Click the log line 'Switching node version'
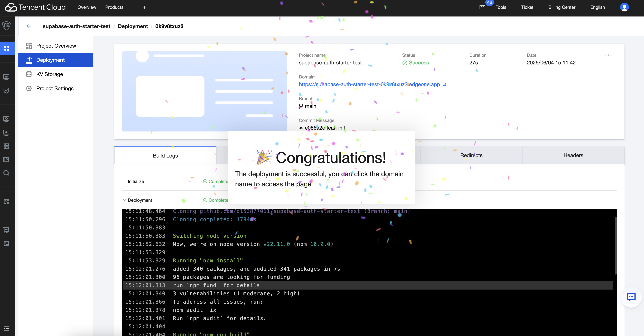 pyautogui.click(x=209, y=236)
